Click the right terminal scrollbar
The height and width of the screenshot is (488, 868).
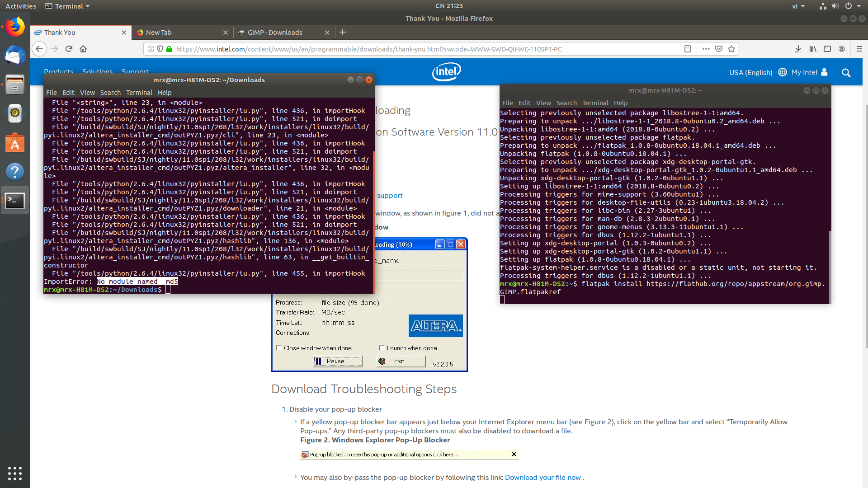[x=830, y=267]
